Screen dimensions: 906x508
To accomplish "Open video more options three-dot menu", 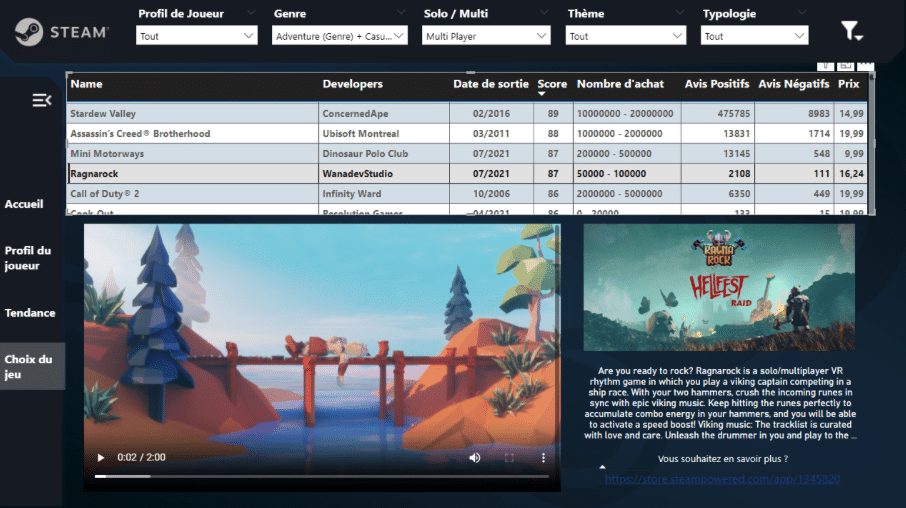I will 543,458.
